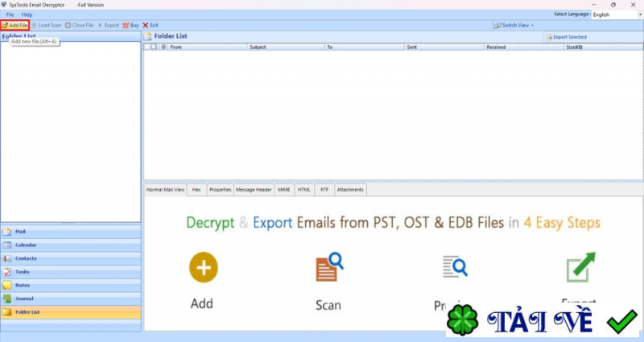This screenshot has height=342, width=644.
Task: Click the Preview magnifier icon
Action: [455, 266]
